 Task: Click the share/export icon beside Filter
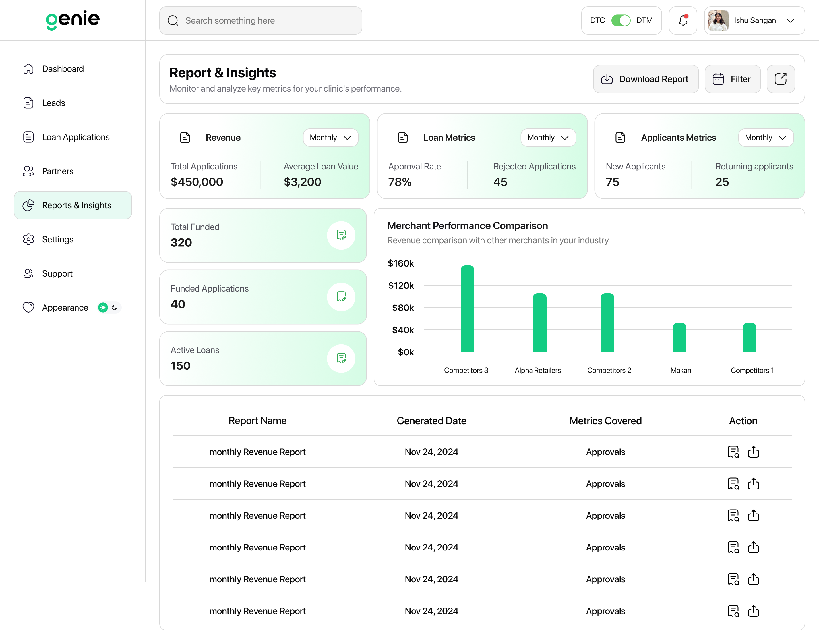point(781,79)
